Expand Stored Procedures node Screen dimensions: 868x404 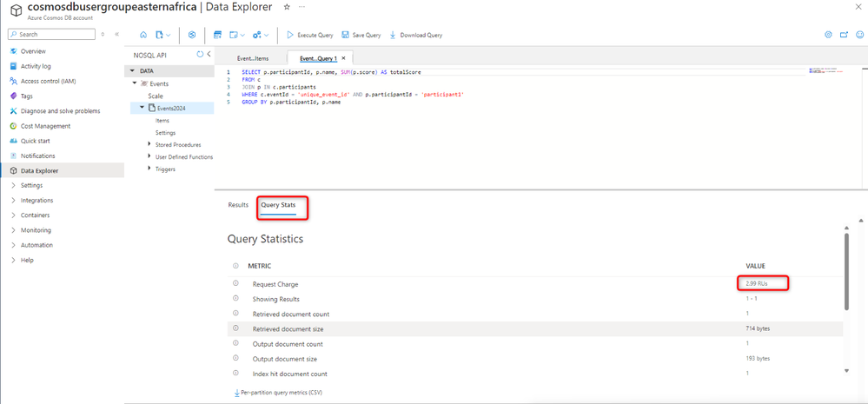coord(149,144)
